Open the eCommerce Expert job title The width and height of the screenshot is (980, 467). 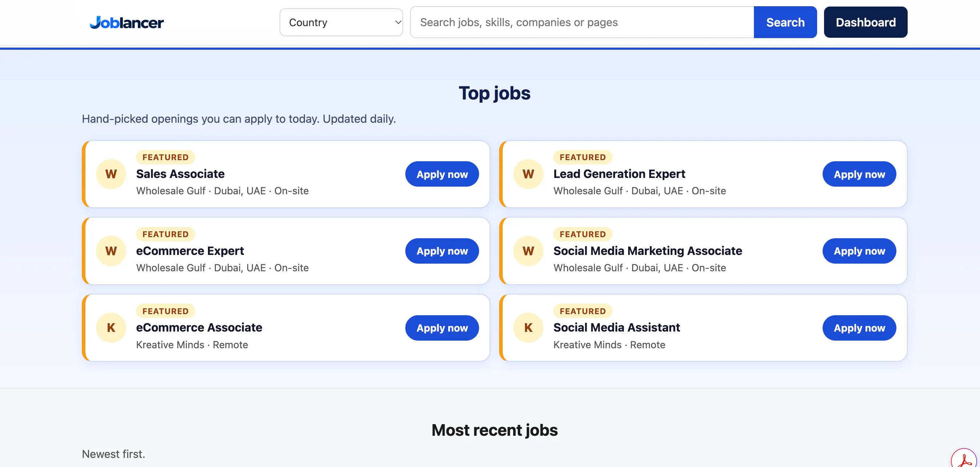point(190,251)
